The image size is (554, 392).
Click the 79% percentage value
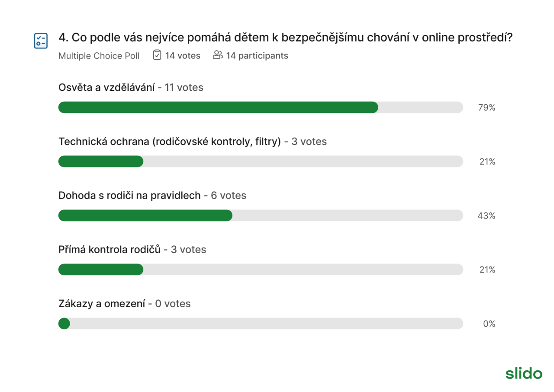tap(486, 108)
